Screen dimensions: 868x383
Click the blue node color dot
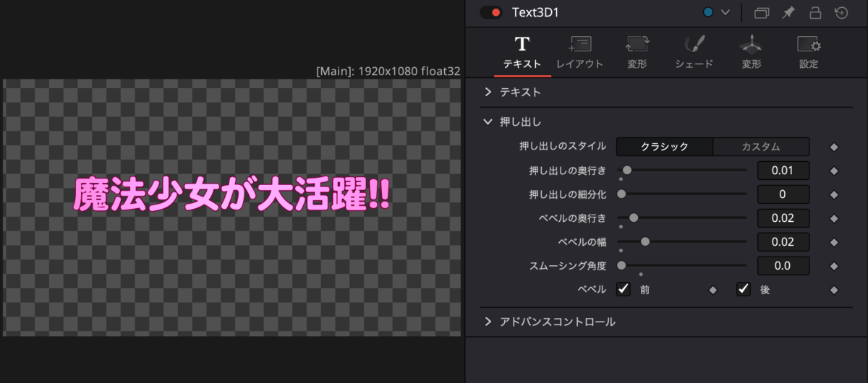point(708,12)
